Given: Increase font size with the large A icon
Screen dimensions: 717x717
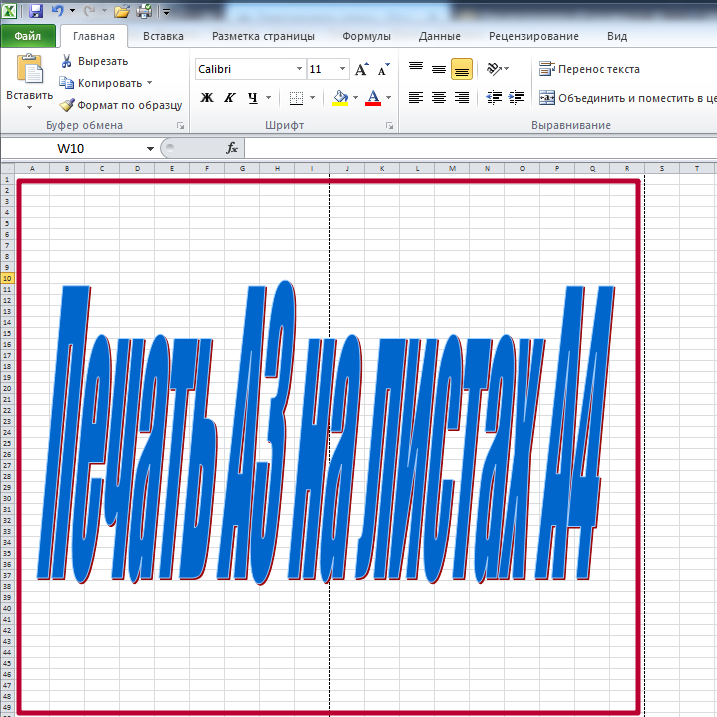Looking at the screenshot, I should (x=362, y=69).
